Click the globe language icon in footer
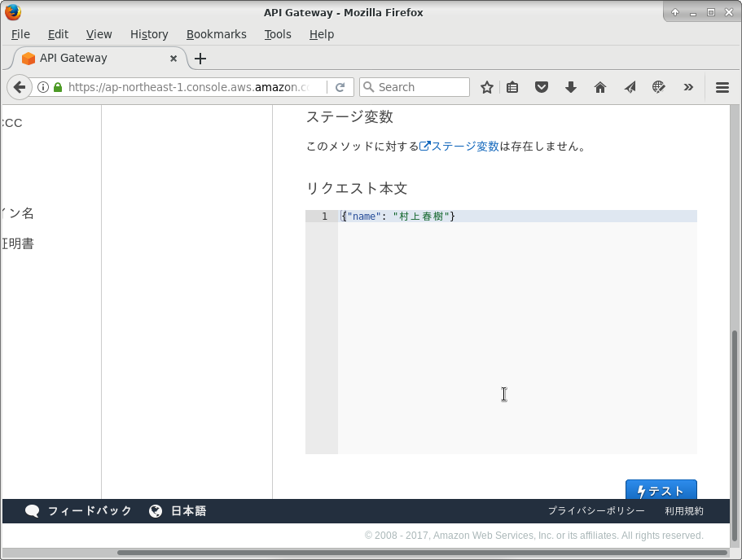 156,511
